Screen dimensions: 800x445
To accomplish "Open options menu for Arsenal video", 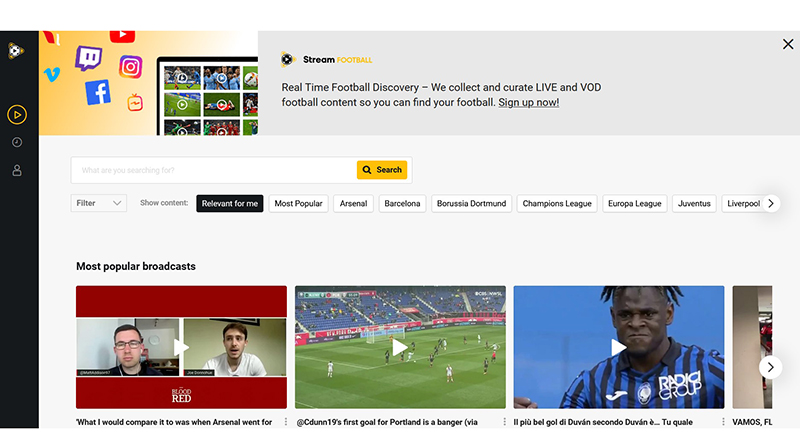I will click(286, 422).
